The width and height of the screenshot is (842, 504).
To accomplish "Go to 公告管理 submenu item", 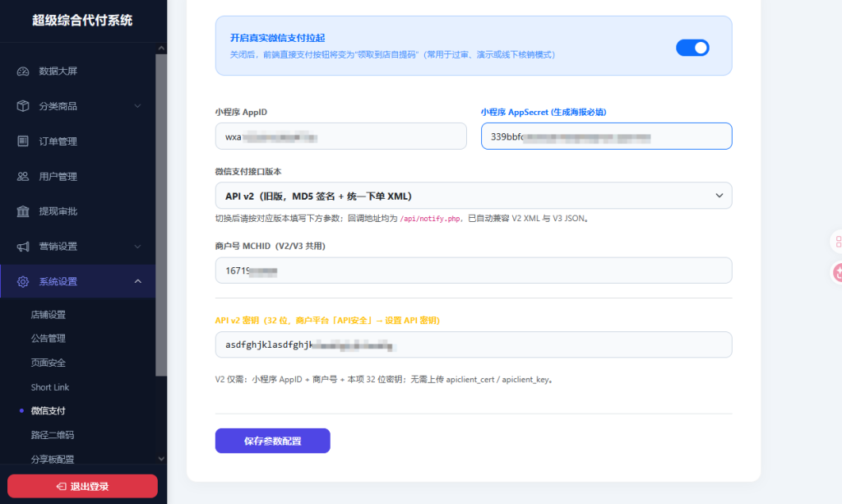I will (x=49, y=339).
